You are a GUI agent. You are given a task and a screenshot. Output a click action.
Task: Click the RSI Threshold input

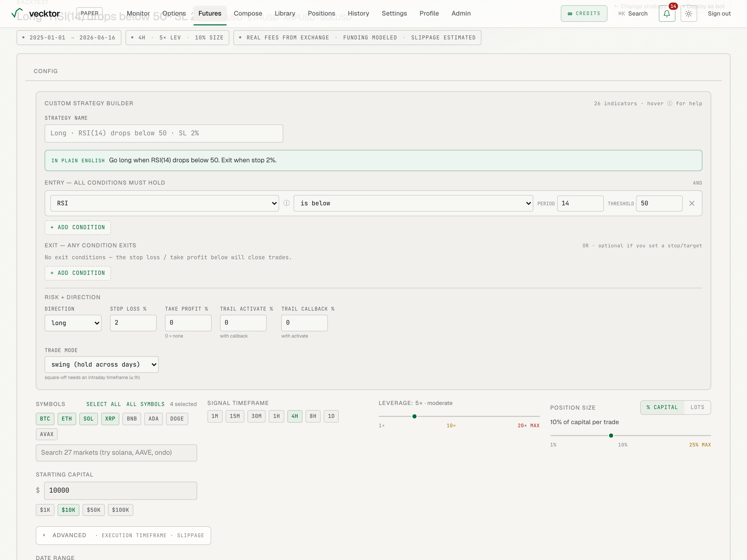659,203
